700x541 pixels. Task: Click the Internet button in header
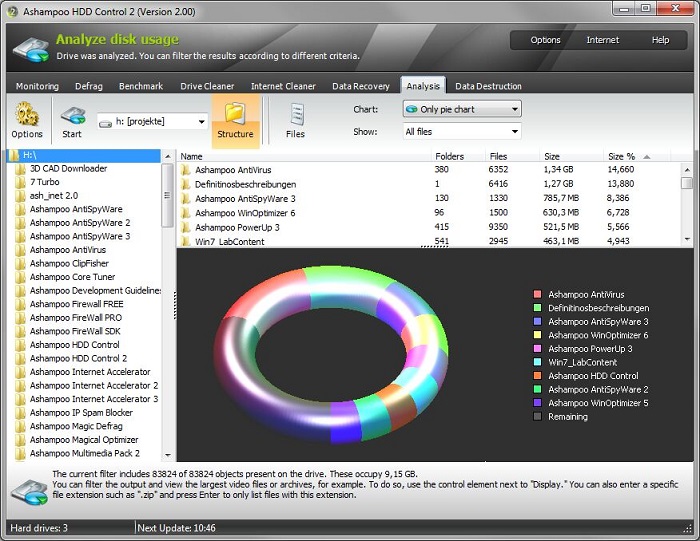[x=602, y=40]
